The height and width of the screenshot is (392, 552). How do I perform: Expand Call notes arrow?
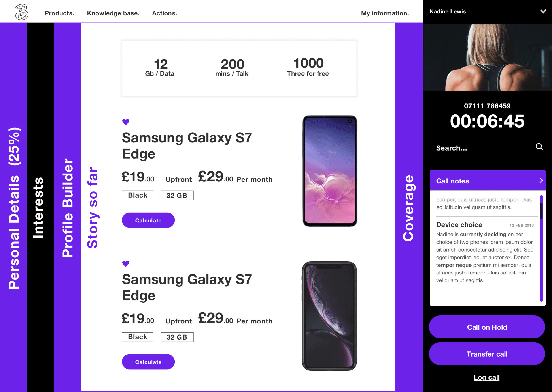coord(541,181)
